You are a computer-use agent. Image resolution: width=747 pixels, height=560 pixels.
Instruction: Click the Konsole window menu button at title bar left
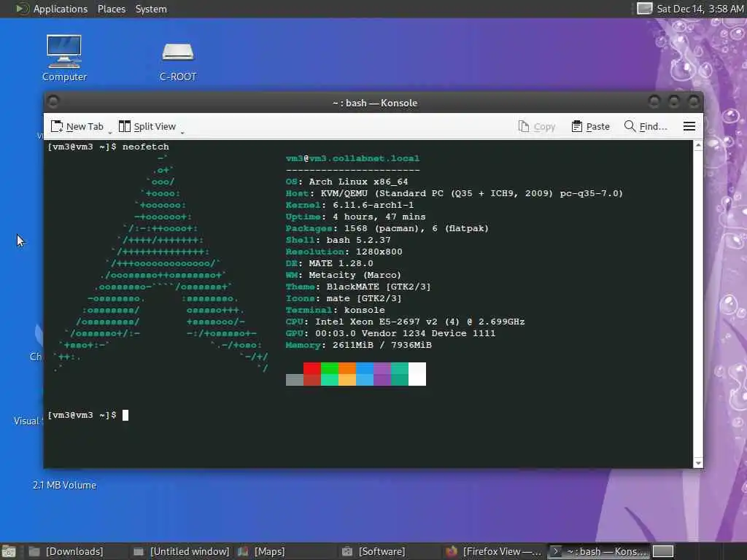(53, 101)
